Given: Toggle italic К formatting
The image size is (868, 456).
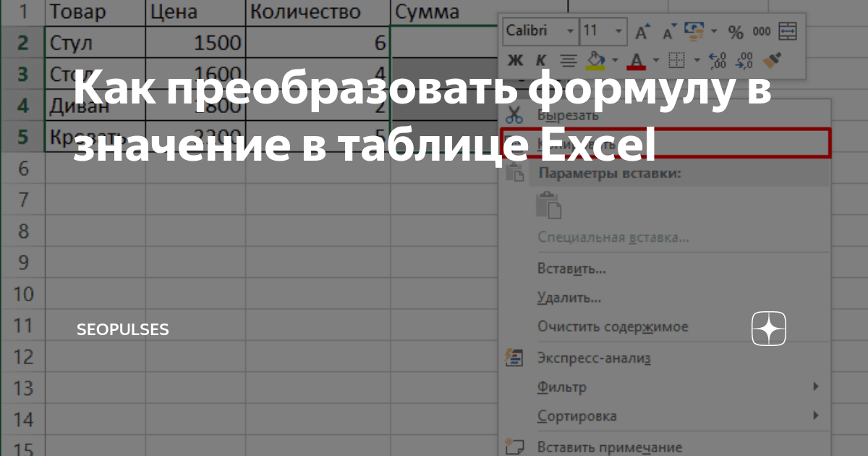Looking at the screenshot, I should click(x=540, y=60).
